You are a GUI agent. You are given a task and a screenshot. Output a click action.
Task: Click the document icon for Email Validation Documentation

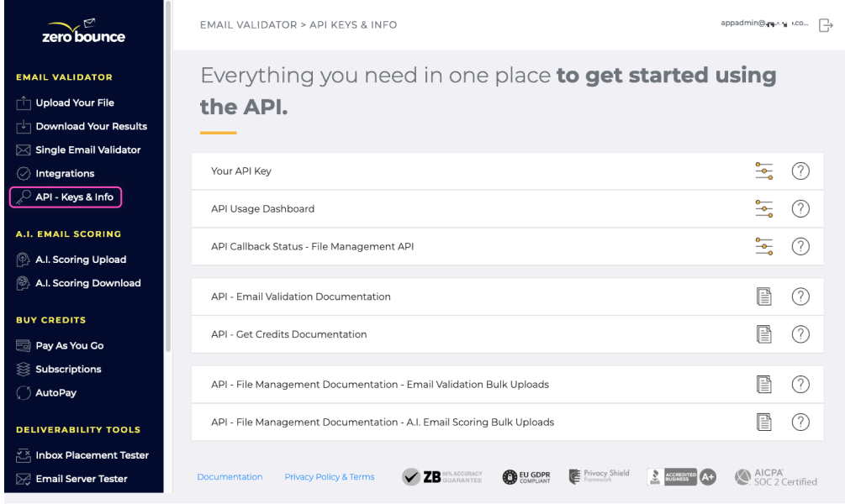pos(763,296)
